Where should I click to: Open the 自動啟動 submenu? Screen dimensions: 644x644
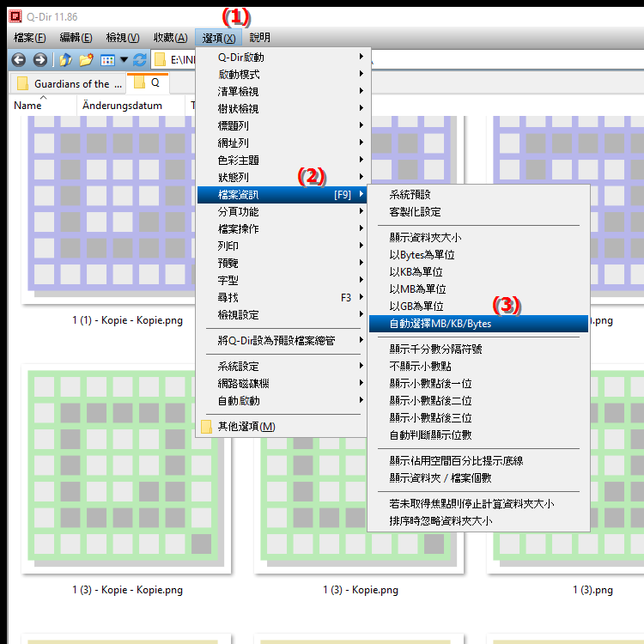pos(283,401)
